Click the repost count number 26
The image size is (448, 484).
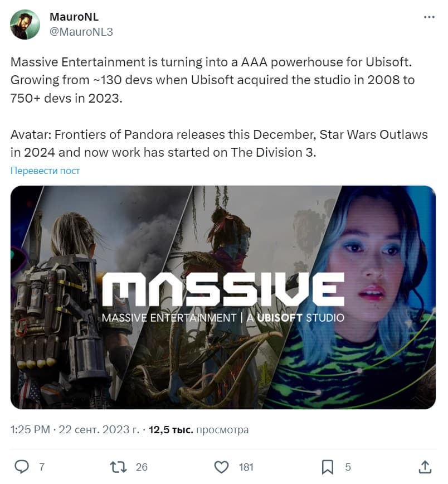(142, 467)
